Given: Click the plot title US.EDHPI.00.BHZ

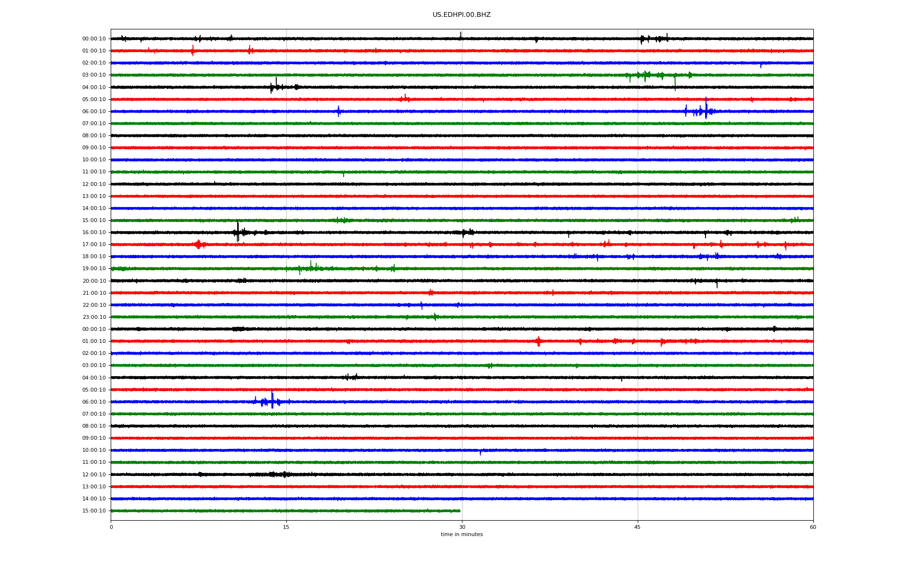Looking at the screenshot, I should point(461,15).
